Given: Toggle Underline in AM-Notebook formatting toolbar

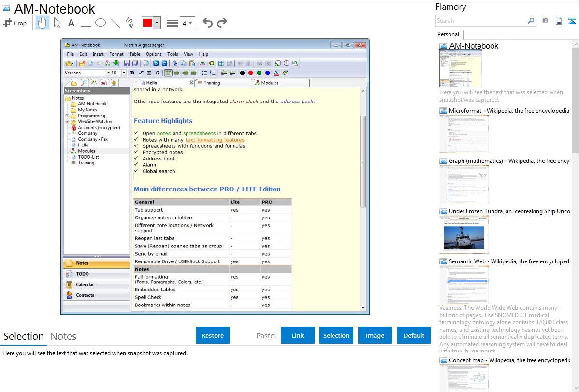Looking at the screenshot, I should 149,73.
